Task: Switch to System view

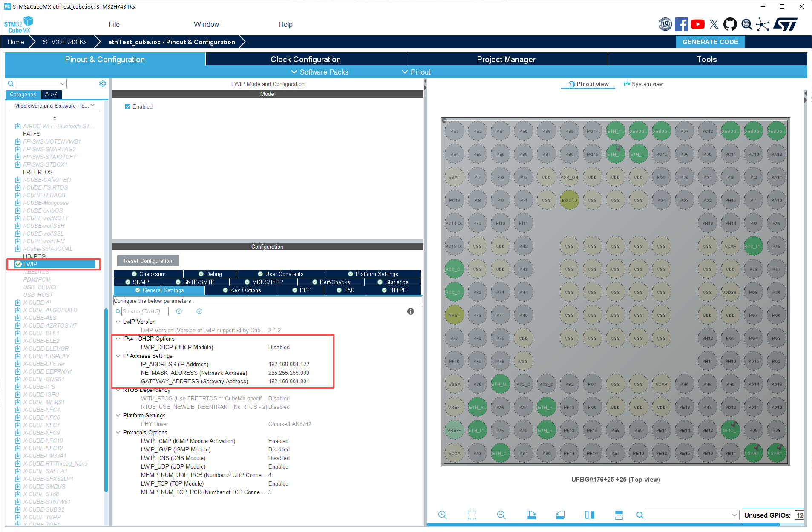Action: 643,84
